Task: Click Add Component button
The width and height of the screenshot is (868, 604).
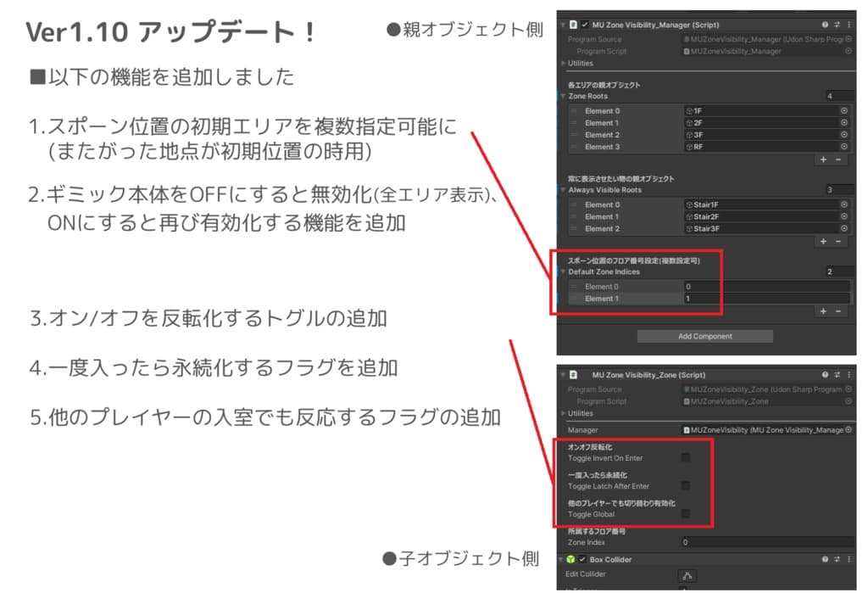Action: [704, 336]
